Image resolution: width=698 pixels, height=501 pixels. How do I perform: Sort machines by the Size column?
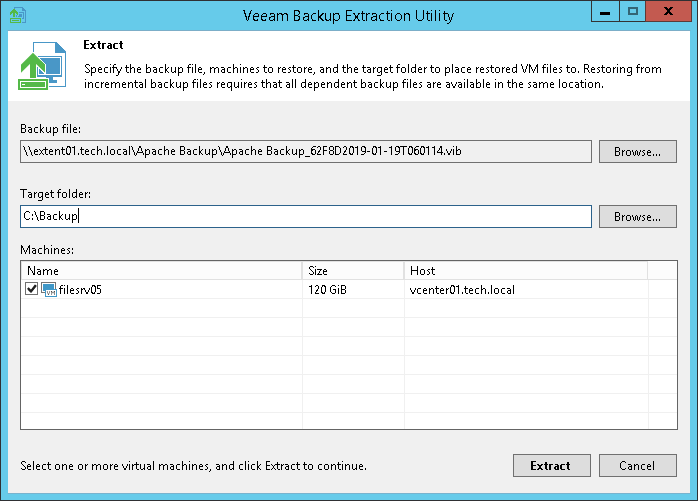(x=352, y=270)
